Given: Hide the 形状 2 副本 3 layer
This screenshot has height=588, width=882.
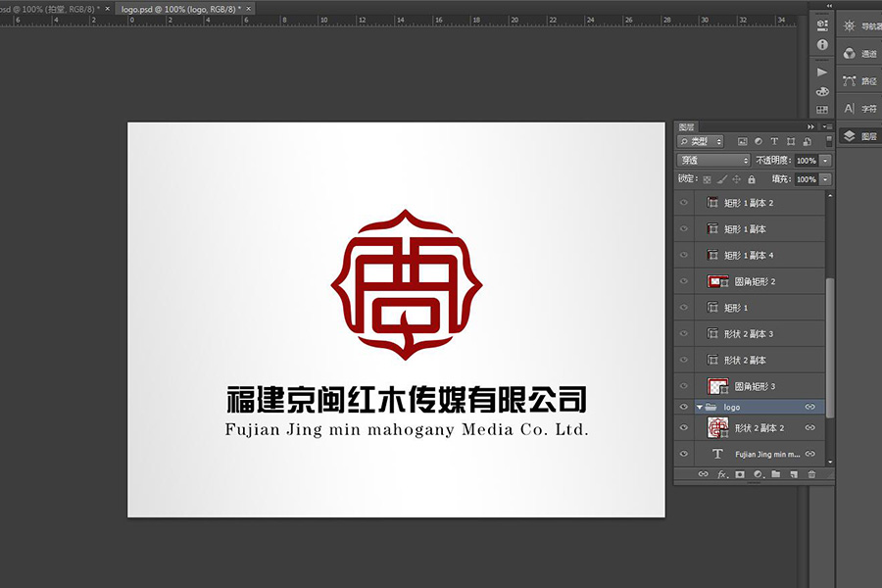Looking at the screenshot, I should 684,333.
